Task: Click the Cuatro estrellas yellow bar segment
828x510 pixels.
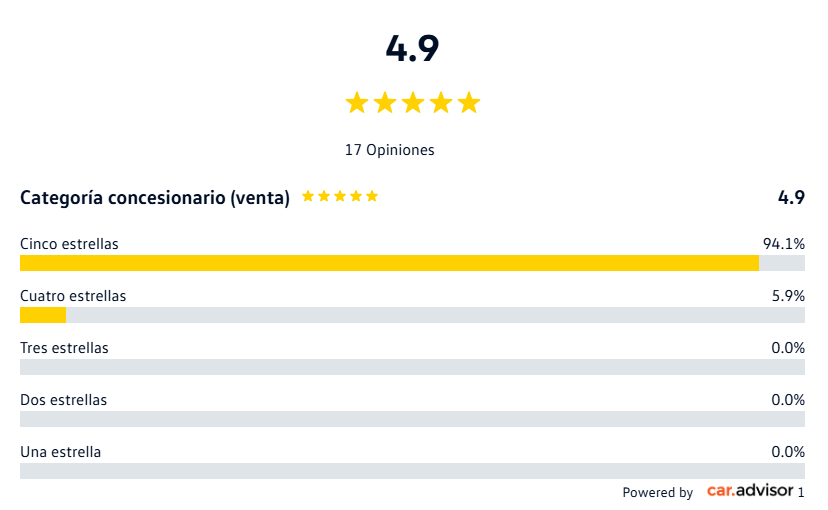Action: coord(43,315)
